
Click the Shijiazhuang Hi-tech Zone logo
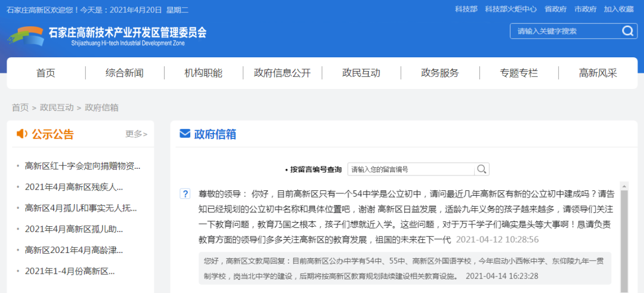pos(26,36)
